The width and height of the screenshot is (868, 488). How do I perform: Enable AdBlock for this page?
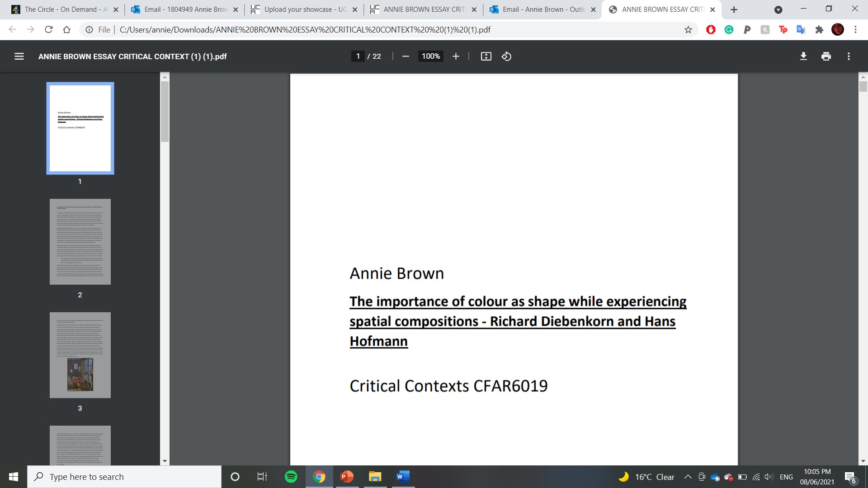coord(711,29)
